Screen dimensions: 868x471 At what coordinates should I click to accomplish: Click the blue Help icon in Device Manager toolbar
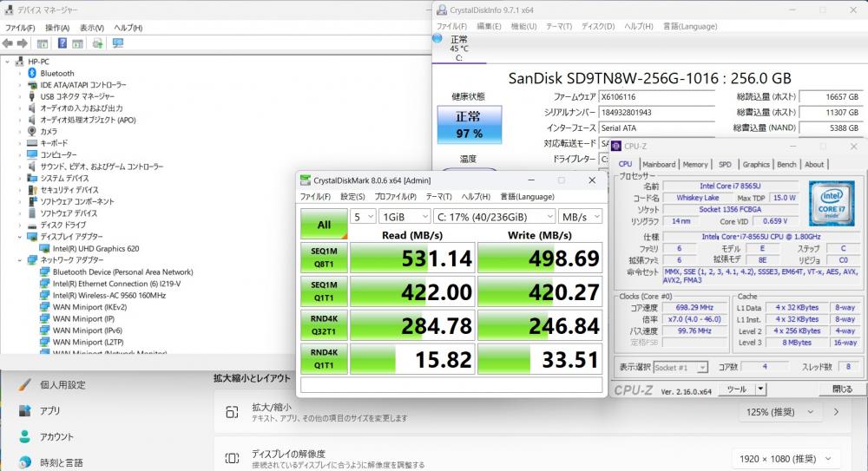point(62,43)
